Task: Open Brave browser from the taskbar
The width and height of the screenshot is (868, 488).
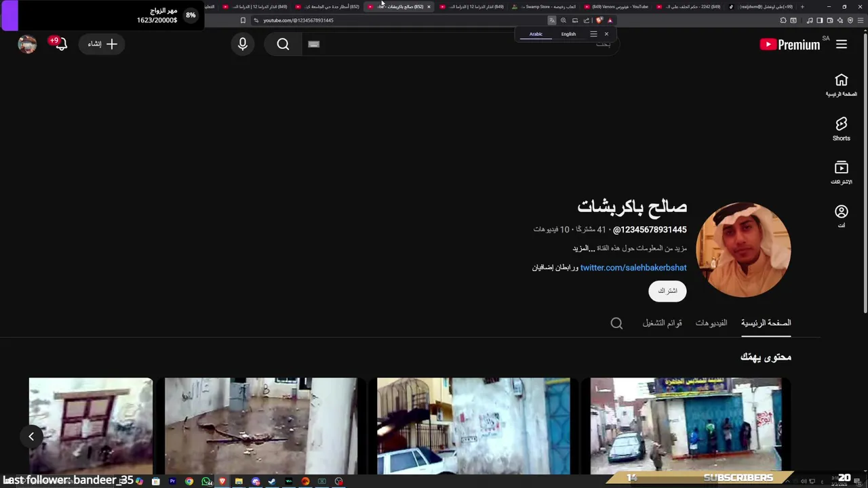Action: click(222, 481)
